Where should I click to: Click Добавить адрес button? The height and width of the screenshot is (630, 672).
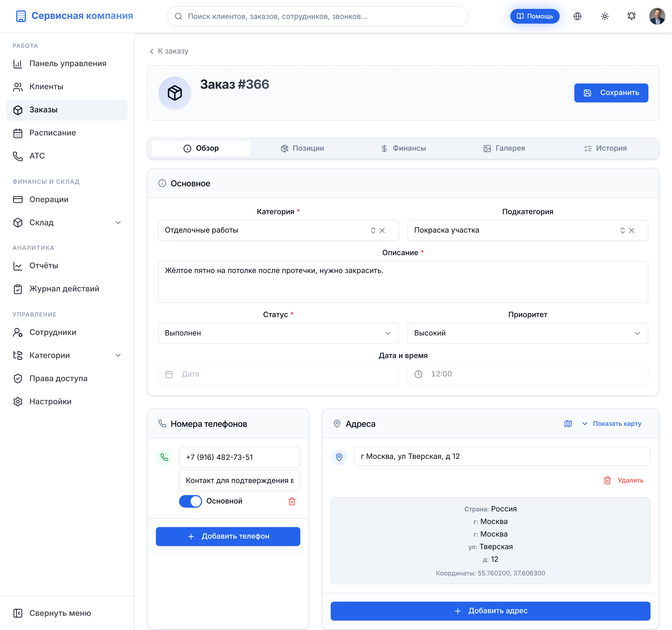tap(490, 611)
